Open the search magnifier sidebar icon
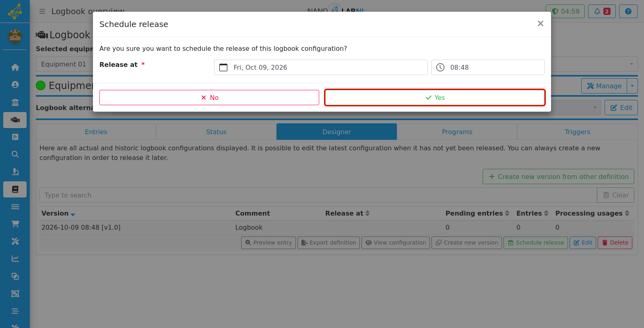 pos(15,154)
